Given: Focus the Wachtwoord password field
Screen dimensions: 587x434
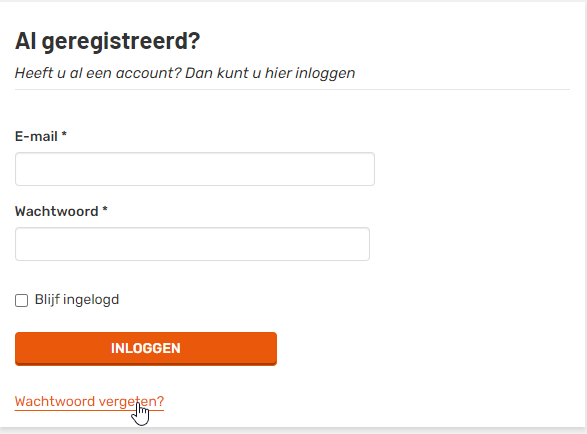Looking at the screenshot, I should [192, 244].
